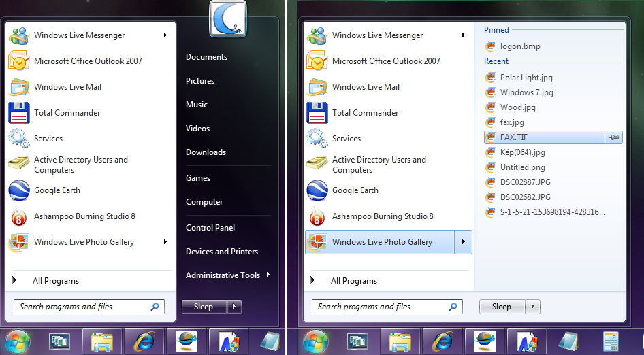Screen dimensions: 644x355
Task: Start Total Commander icon in right Start menu
Action: coord(317,113)
